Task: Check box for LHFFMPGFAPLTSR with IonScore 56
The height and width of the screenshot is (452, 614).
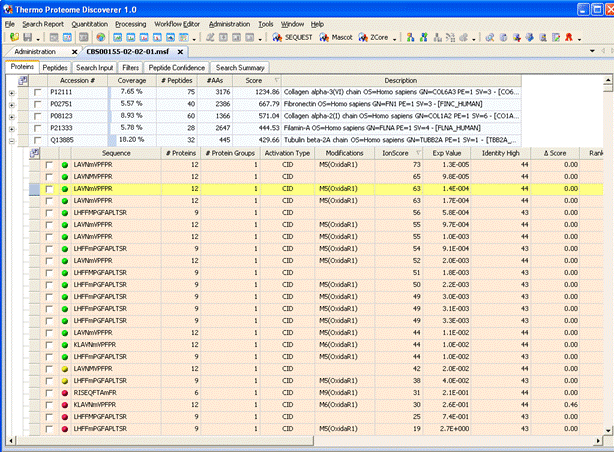Action: [x=49, y=213]
